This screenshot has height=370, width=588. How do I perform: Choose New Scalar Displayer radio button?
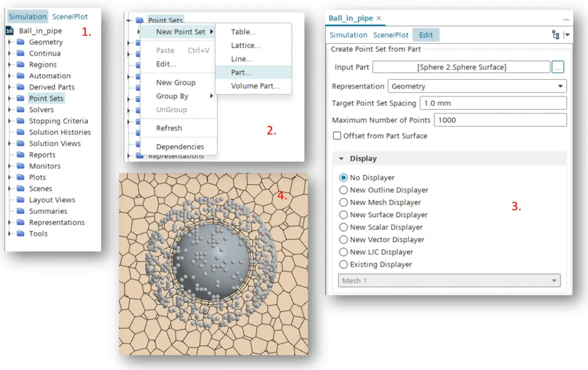pyautogui.click(x=344, y=228)
